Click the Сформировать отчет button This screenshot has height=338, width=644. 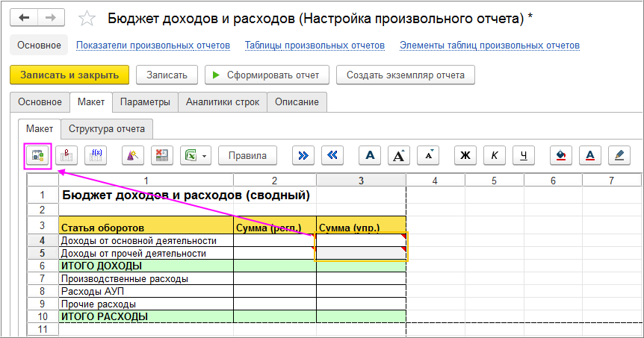[x=266, y=75]
